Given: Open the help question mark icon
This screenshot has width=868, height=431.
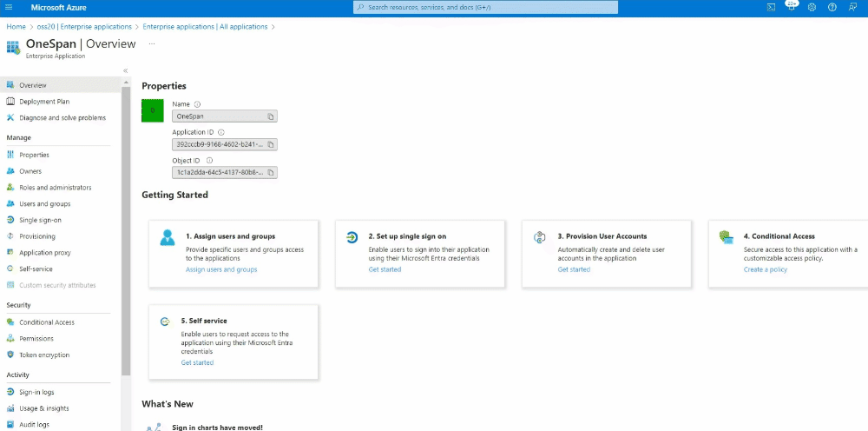Looking at the screenshot, I should (x=832, y=8).
